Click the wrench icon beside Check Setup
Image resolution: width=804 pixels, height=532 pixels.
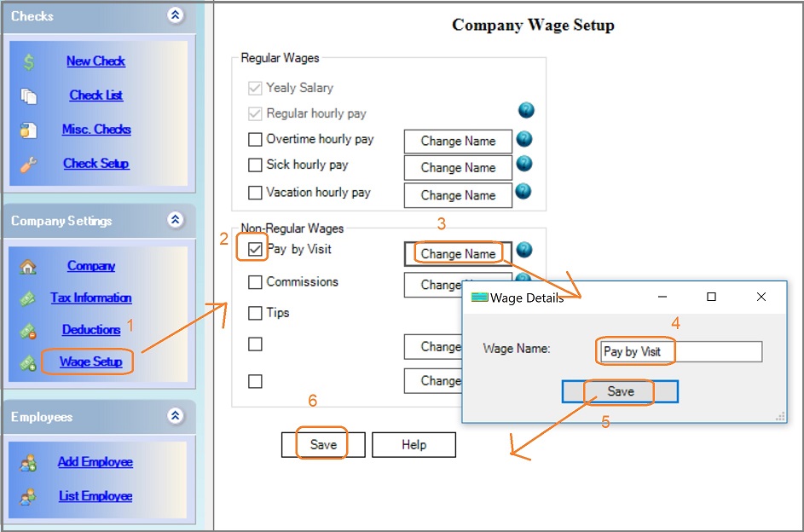28,164
